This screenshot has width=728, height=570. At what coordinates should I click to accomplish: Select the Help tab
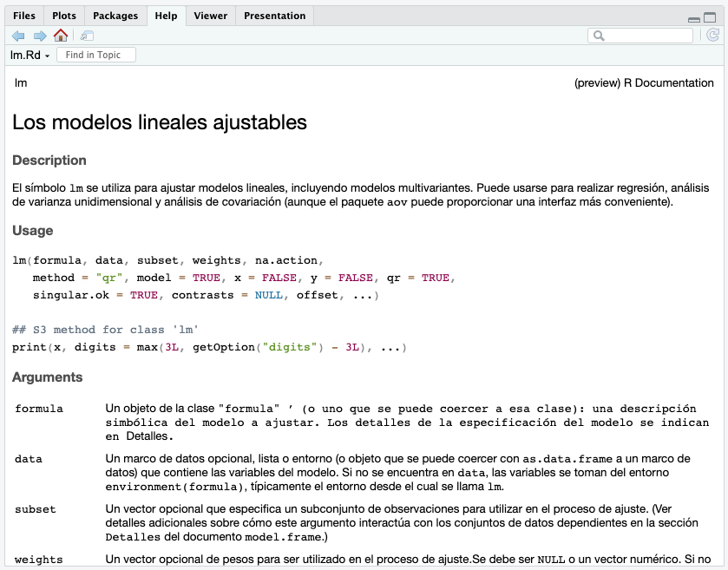coord(166,15)
